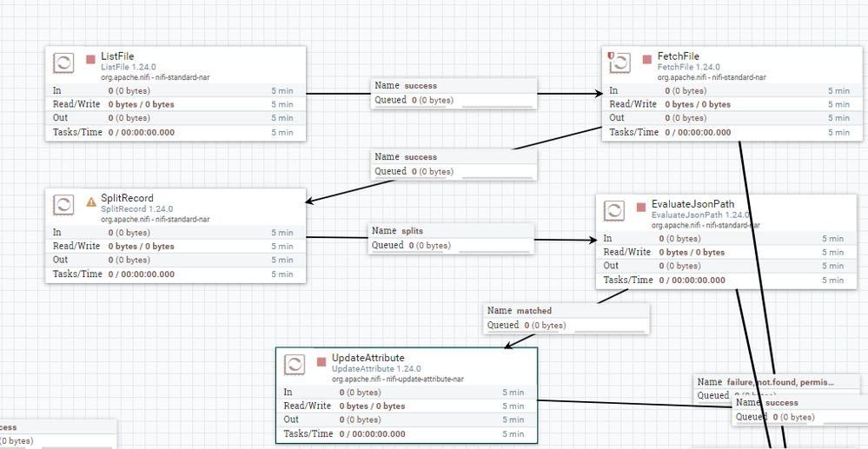Click the SplitRecord processor icon

tap(63, 205)
